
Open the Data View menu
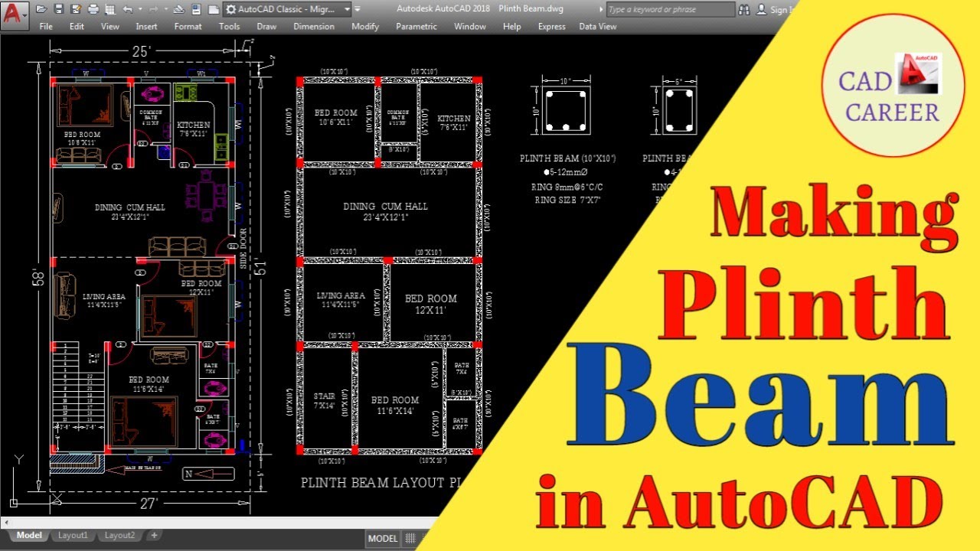598,26
